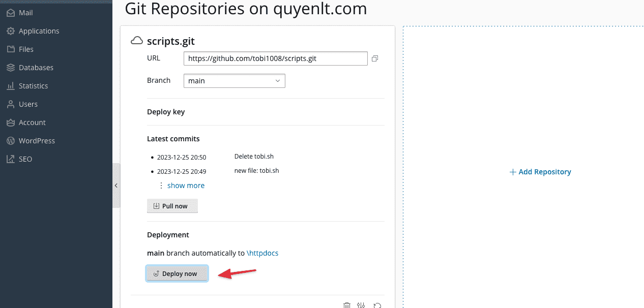Expand commits with show more
Viewport: 644px width, 308px height.
pos(186,186)
